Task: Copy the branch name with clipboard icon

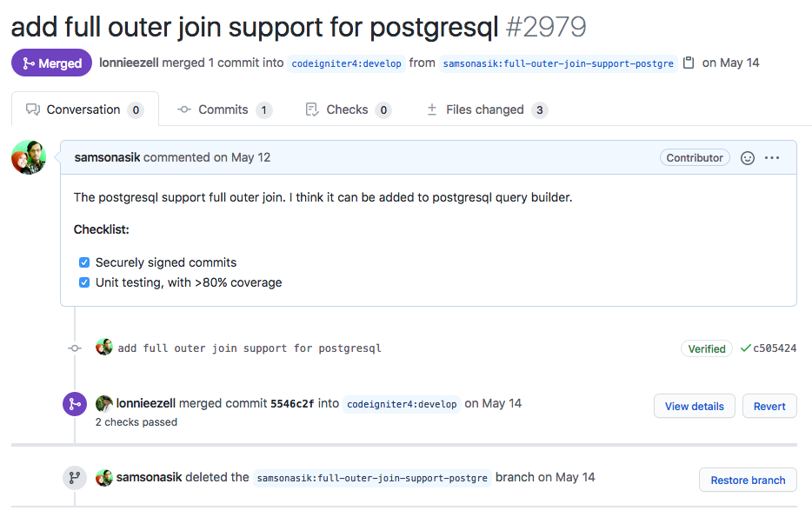Action: tap(689, 63)
